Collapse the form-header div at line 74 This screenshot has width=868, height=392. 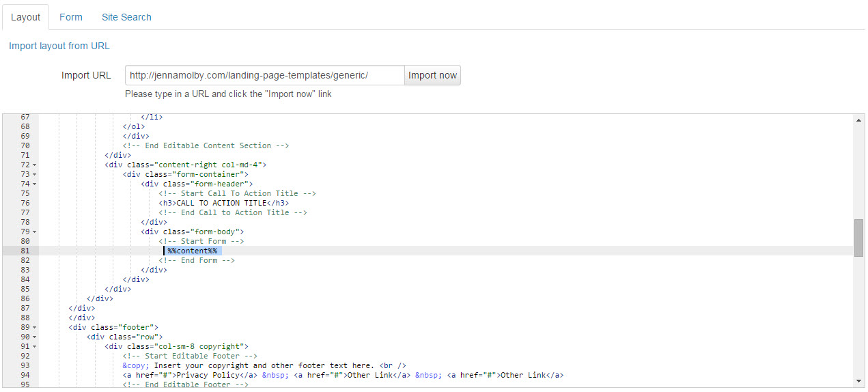pyautogui.click(x=34, y=184)
